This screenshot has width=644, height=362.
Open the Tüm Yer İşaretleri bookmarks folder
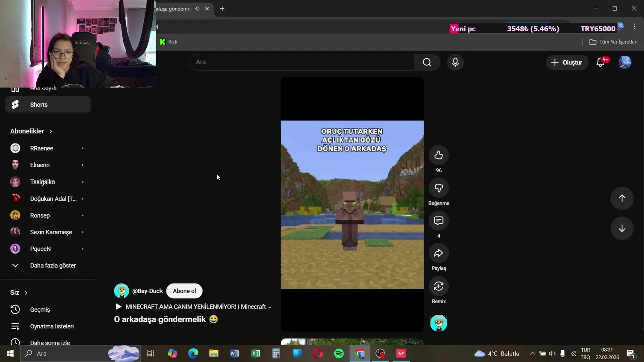(613, 42)
